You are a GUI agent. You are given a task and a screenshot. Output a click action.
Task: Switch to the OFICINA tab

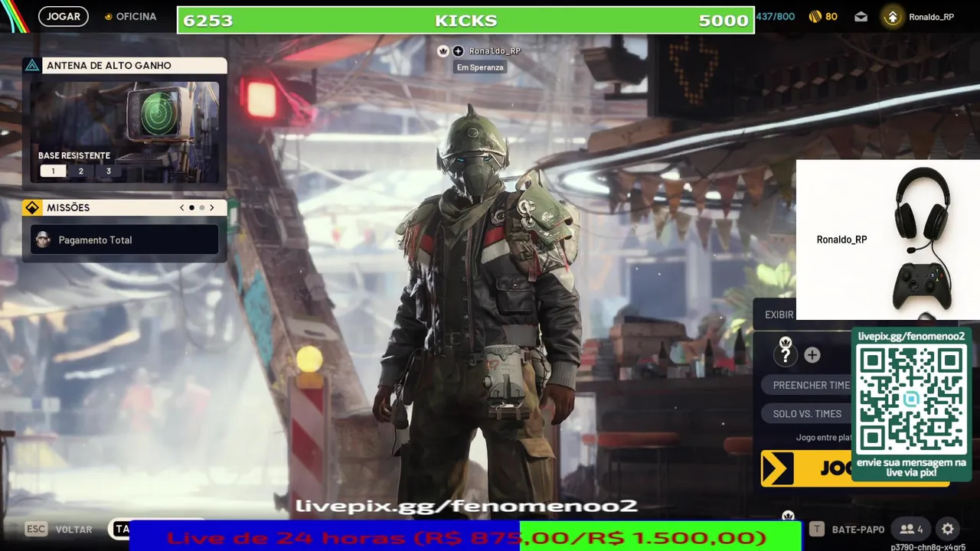pos(130,16)
